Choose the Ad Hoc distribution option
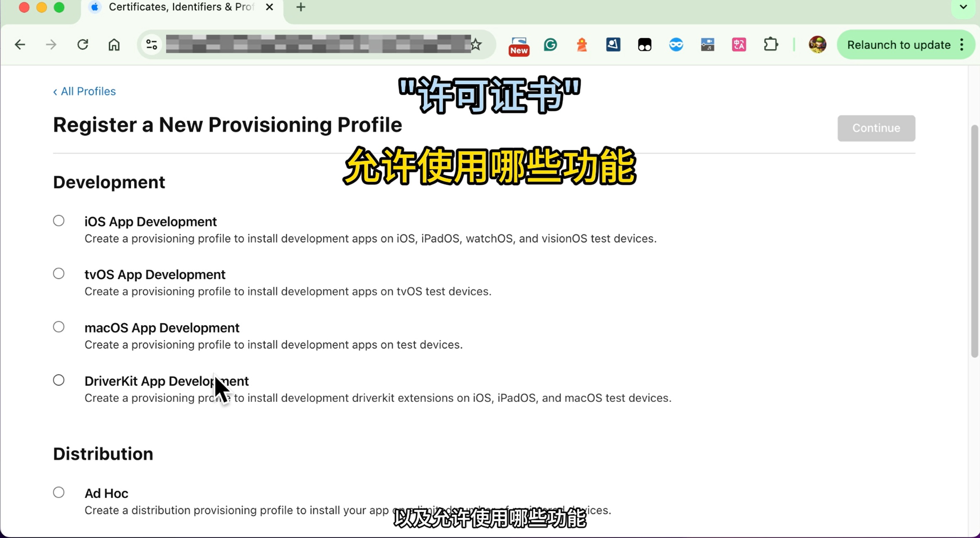980x538 pixels. [59, 492]
